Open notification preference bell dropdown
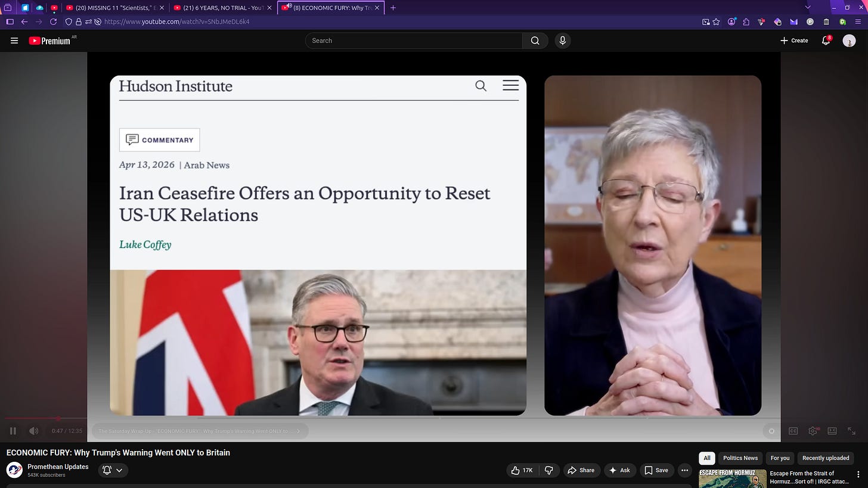The height and width of the screenshot is (488, 868). (x=113, y=470)
